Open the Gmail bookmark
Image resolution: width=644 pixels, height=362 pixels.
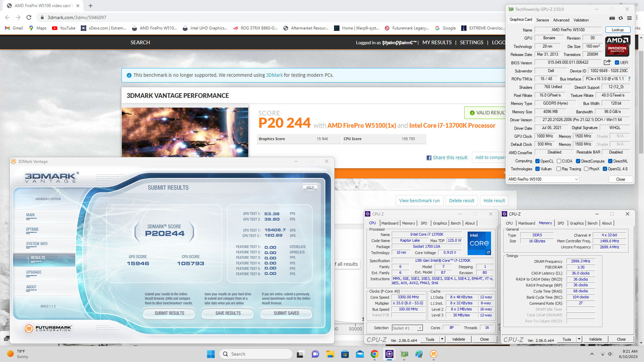(14, 28)
